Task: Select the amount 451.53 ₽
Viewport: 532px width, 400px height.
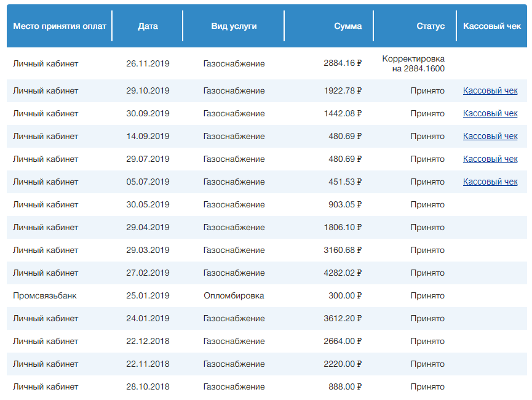Action: (x=345, y=182)
